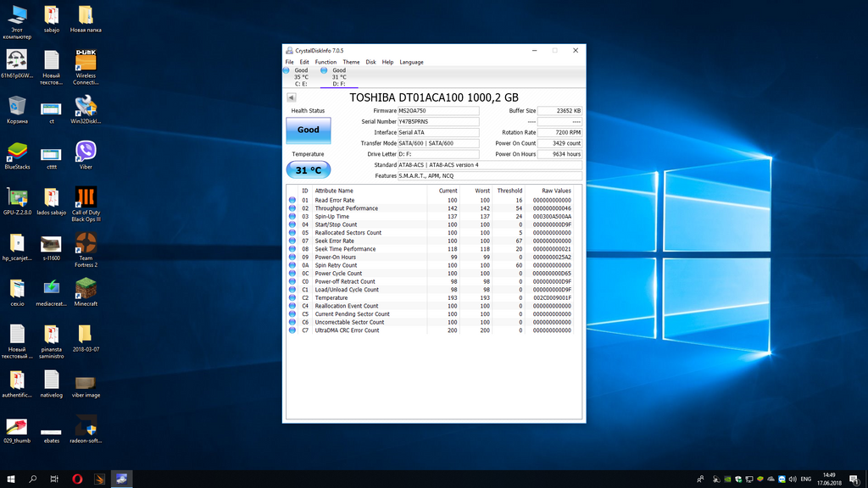Click the CrystalDiskInfo taskbar button
The width and height of the screenshot is (868, 488).
click(x=122, y=480)
